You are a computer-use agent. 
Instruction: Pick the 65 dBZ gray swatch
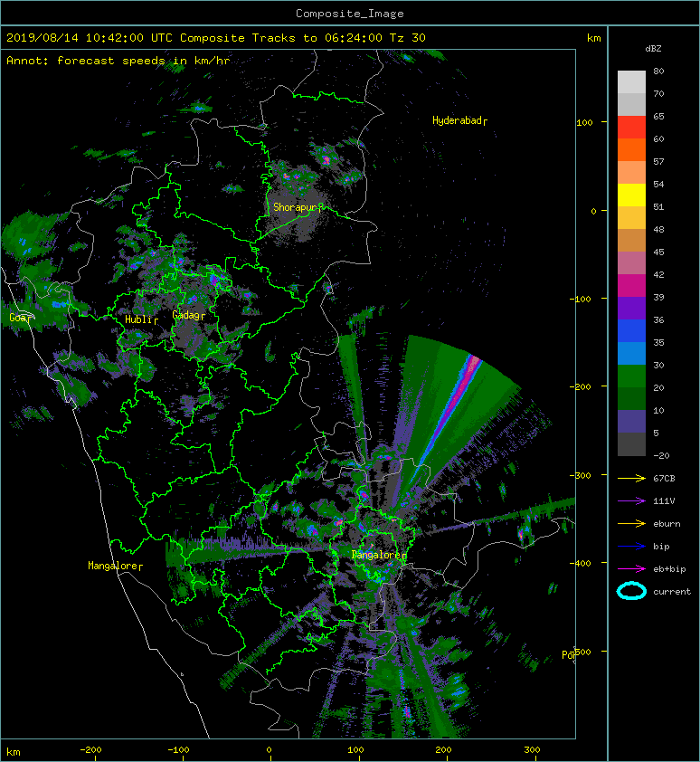631,104
